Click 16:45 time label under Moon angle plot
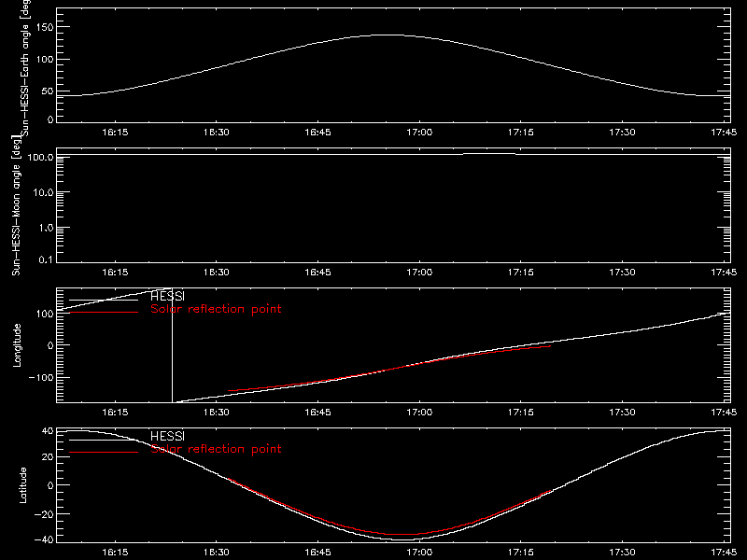 click(317, 273)
